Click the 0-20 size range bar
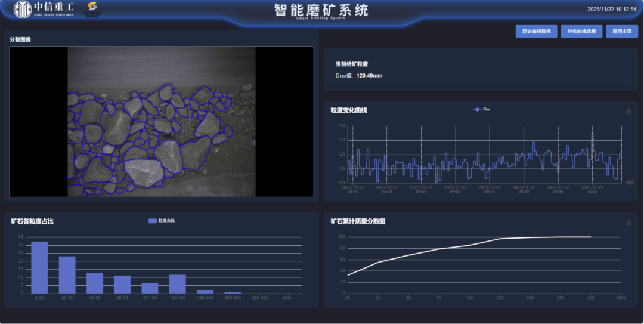 coord(39,267)
